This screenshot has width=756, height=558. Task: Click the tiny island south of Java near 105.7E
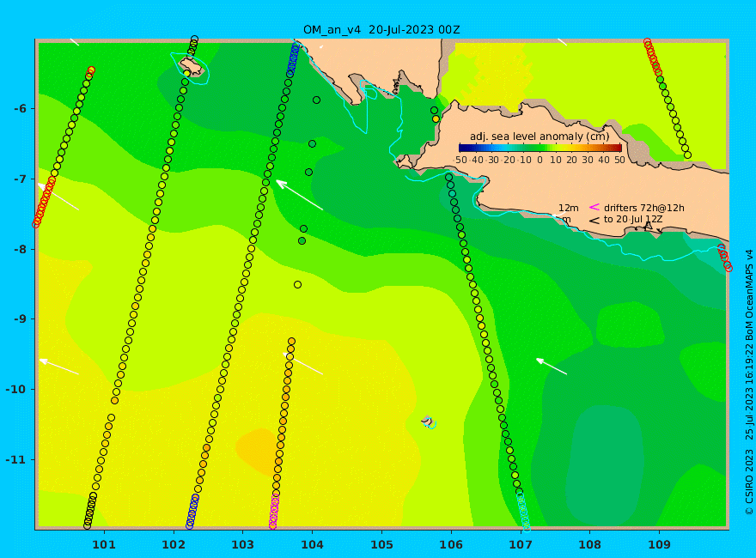pyautogui.click(x=427, y=422)
